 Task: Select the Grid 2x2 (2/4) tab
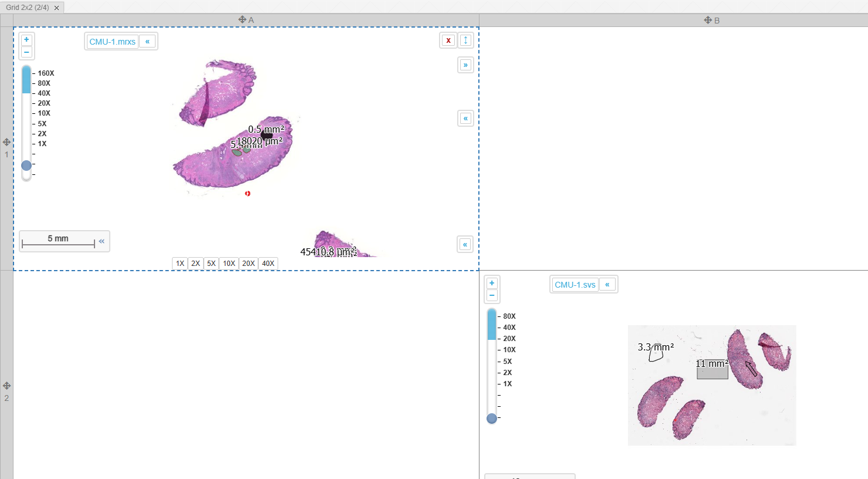click(28, 8)
